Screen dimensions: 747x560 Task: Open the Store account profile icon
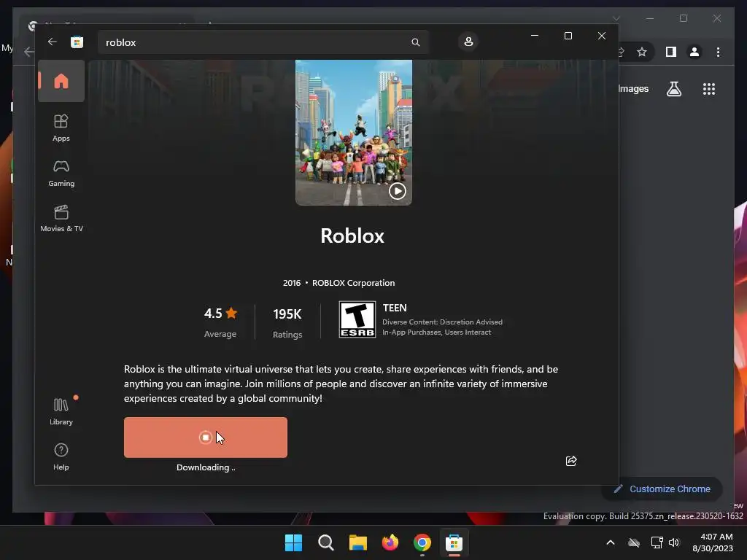pyautogui.click(x=468, y=42)
